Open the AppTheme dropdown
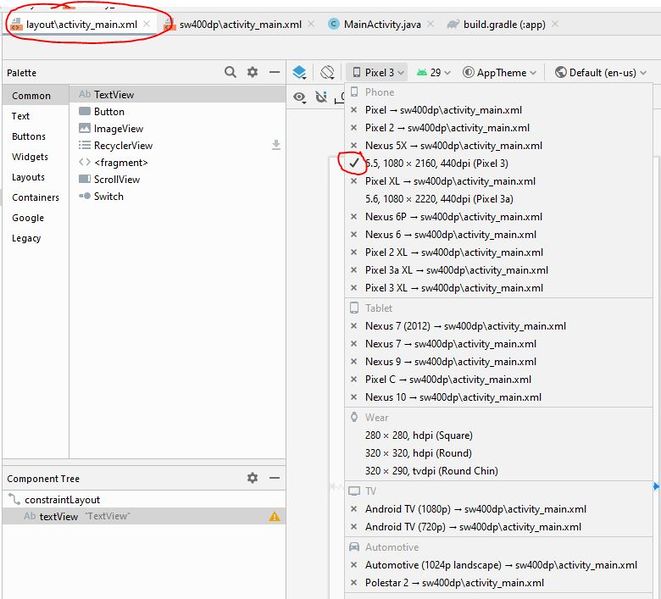This screenshot has width=661, height=599. (x=500, y=73)
